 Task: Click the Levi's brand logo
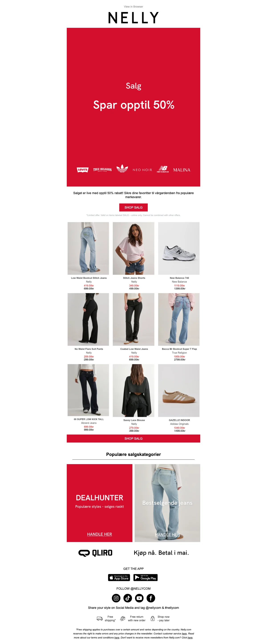click(82, 170)
